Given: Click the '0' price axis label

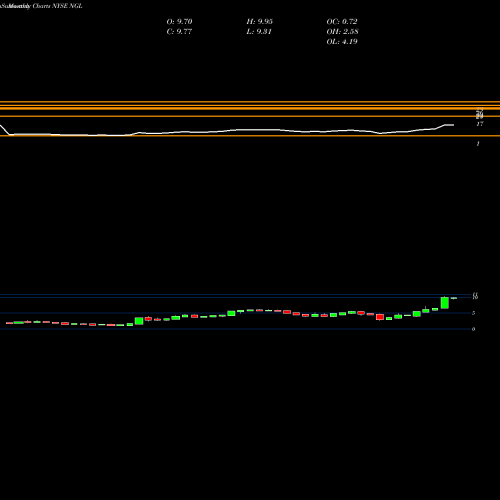Looking at the screenshot, I should [473, 329].
